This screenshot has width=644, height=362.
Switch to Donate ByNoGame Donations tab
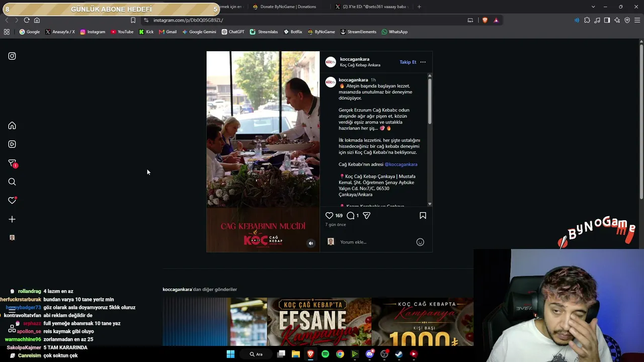point(288,7)
